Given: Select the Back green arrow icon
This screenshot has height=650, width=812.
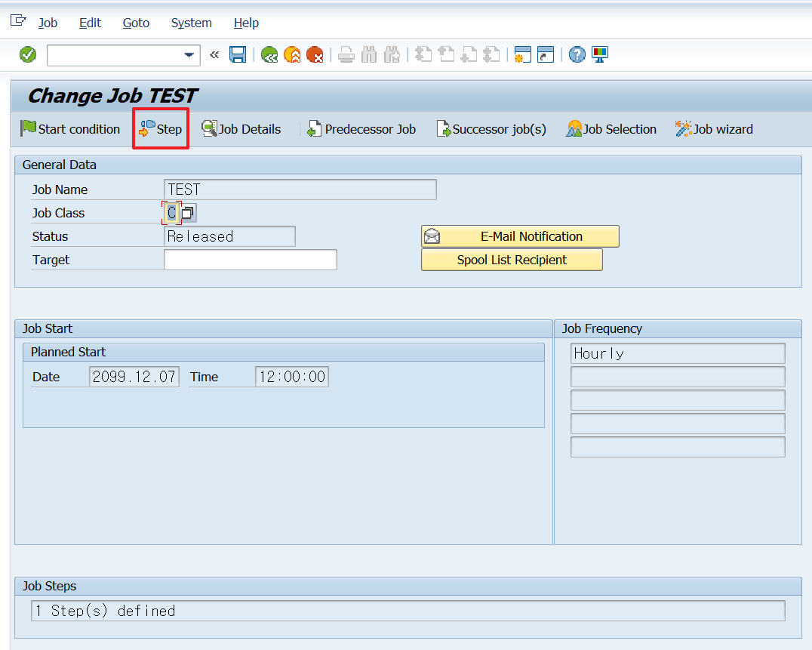Looking at the screenshot, I should pos(269,54).
